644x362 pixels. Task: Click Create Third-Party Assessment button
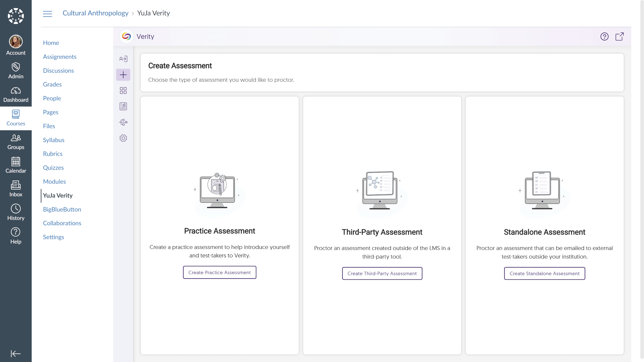tap(382, 274)
